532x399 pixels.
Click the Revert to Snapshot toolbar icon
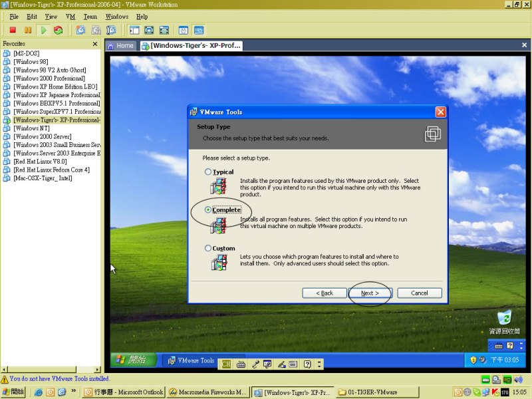click(96, 30)
